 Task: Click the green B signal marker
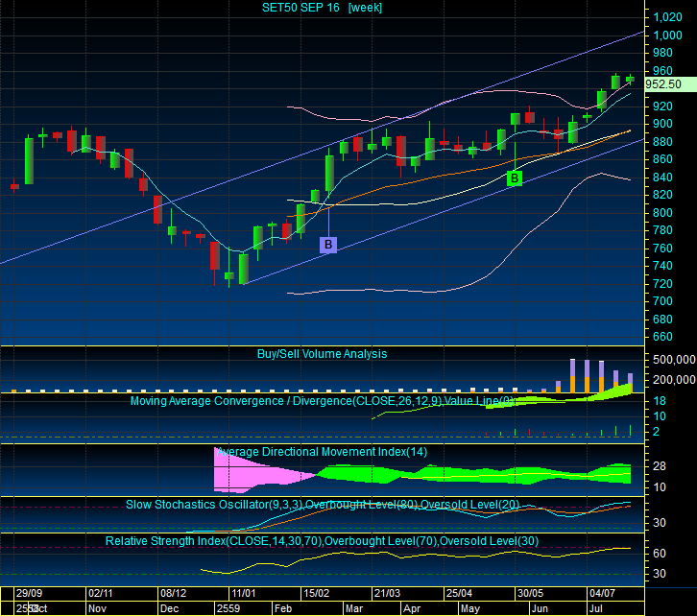pos(515,178)
